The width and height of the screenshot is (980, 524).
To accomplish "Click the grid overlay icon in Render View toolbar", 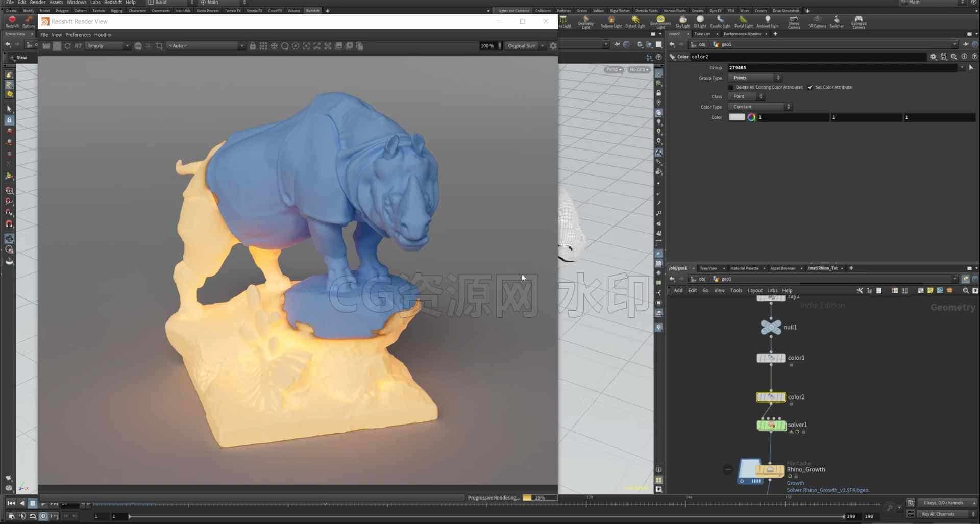I will point(263,46).
